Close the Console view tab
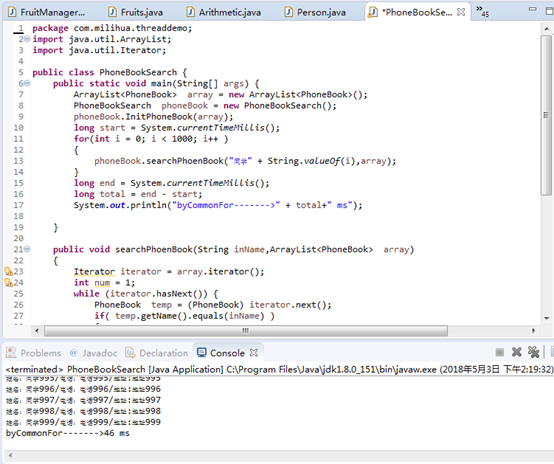 [254, 353]
